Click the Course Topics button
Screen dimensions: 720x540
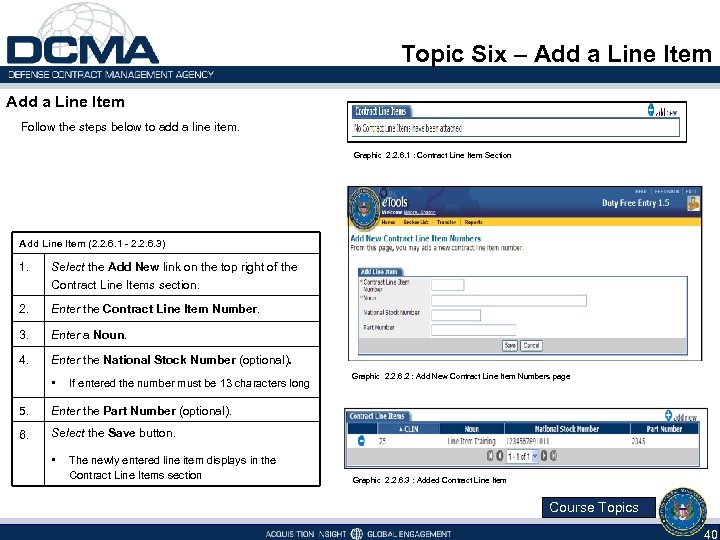pyautogui.click(x=598, y=507)
